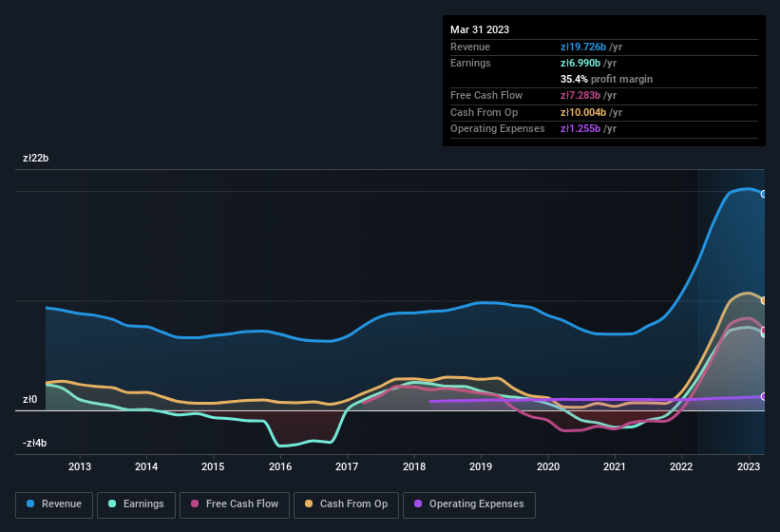
Task: Click the purple Operating Expenses legend dot
Action: (x=419, y=504)
